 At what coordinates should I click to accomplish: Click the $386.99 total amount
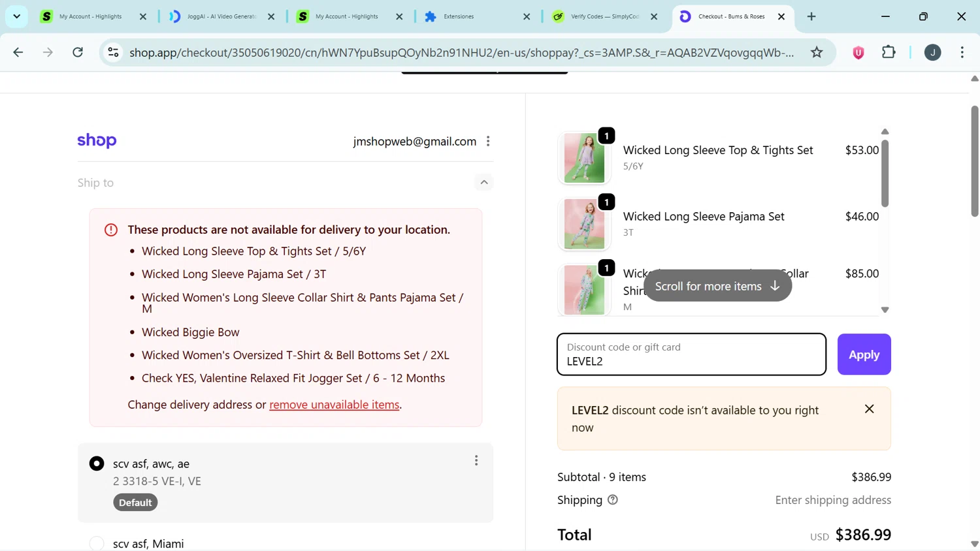click(863, 535)
